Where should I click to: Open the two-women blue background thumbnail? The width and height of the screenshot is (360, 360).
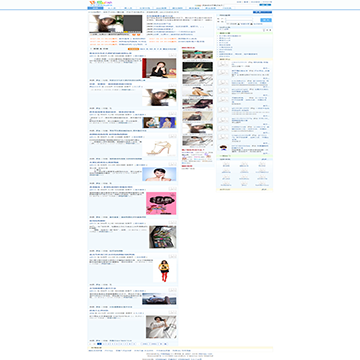click(159, 123)
